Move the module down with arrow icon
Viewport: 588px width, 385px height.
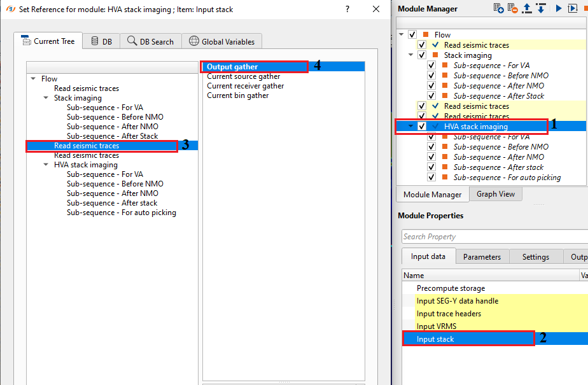click(x=540, y=8)
